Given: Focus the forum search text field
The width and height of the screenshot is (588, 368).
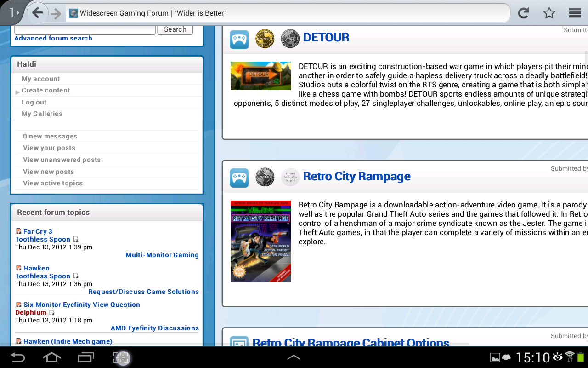Looking at the screenshot, I should (x=85, y=29).
